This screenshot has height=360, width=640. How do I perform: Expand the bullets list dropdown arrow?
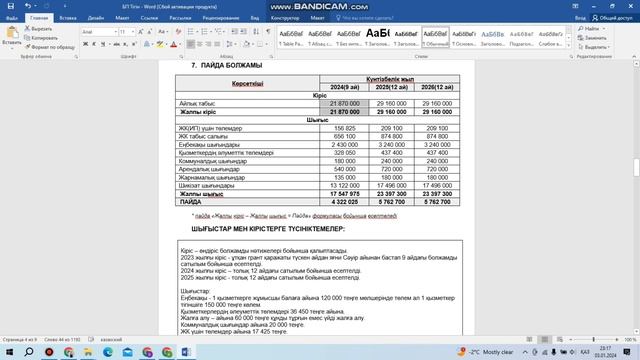pos(197,32)
